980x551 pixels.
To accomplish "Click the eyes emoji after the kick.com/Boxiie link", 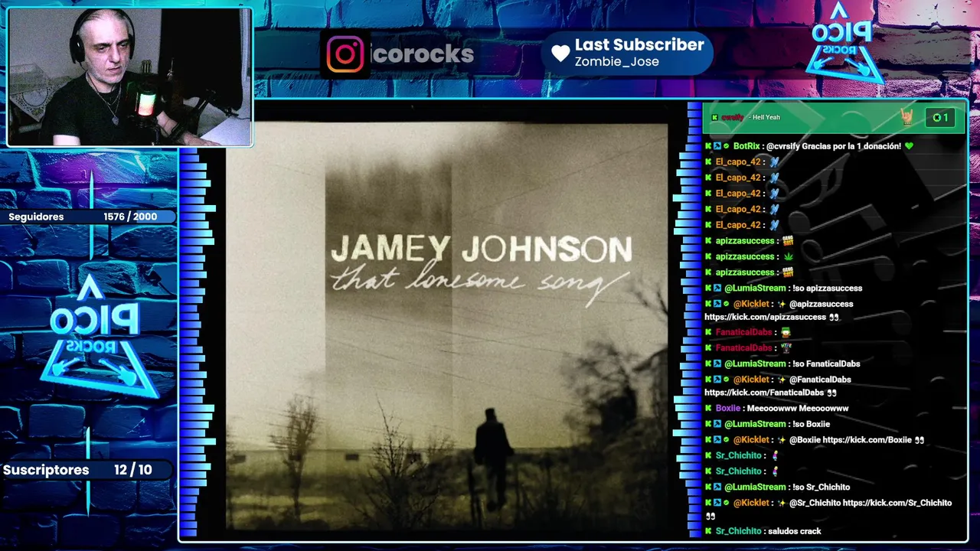I will coord(920,440).
